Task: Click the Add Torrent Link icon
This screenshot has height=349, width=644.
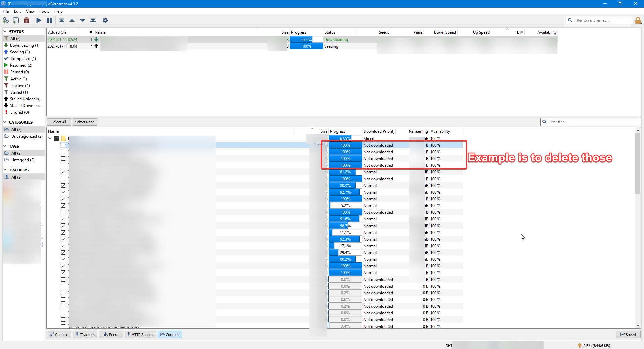Action: coord(6,20)
